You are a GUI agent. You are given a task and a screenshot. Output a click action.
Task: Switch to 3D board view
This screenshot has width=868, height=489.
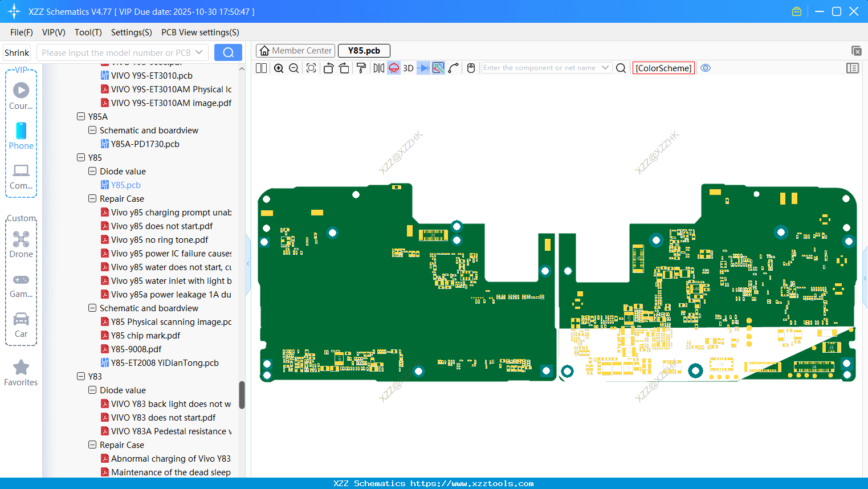click(x=408, y=68)
